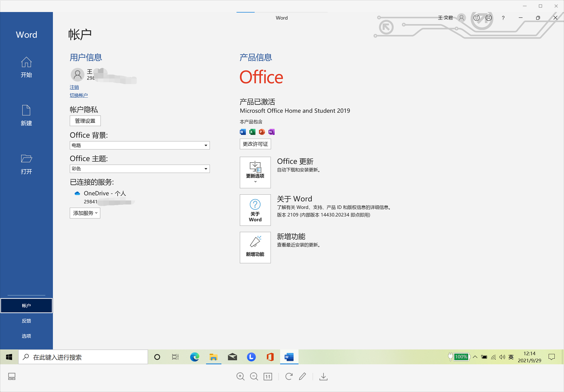Edit the image with the pencil icon
Image resolution: width=564 pixels, height=392 pixels.
pos(303,376)
